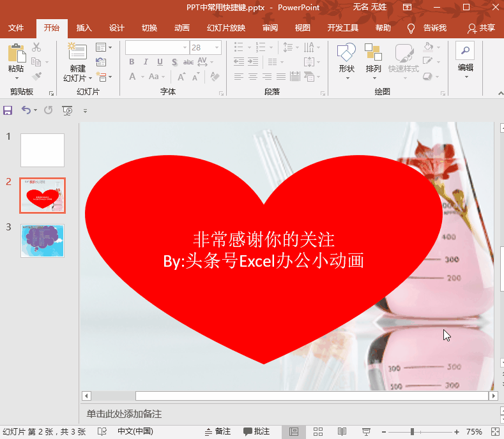Image resolution: width=504 pixels, height=439 pixels.
Task: Click the Arrange icon
Action: pyautogui.click(x=373, y=52)
